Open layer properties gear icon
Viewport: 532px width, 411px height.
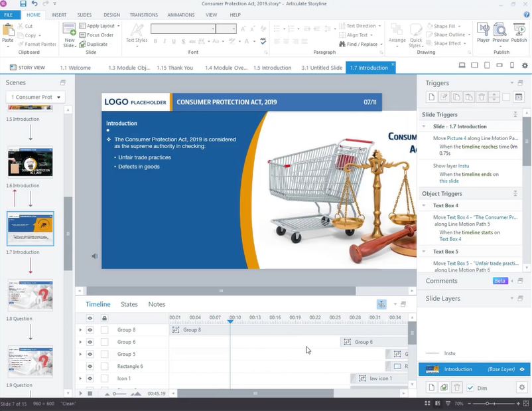tap(522, 387)
